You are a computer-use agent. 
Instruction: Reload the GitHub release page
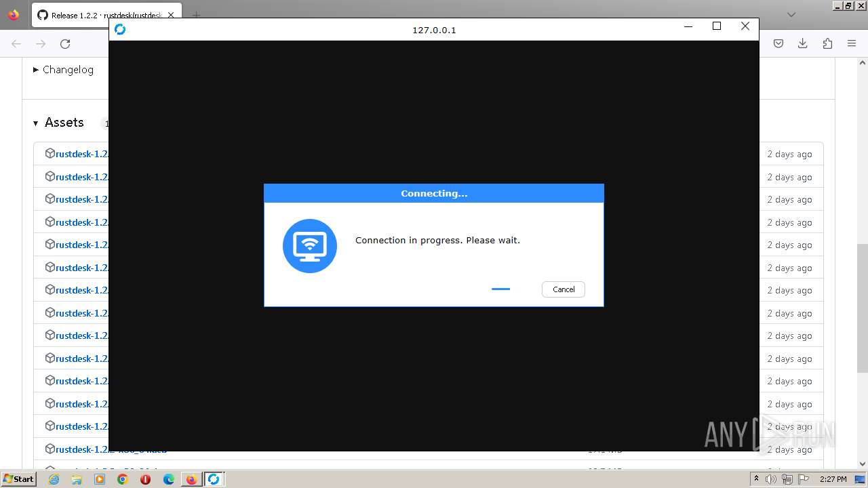click(65, 43)
